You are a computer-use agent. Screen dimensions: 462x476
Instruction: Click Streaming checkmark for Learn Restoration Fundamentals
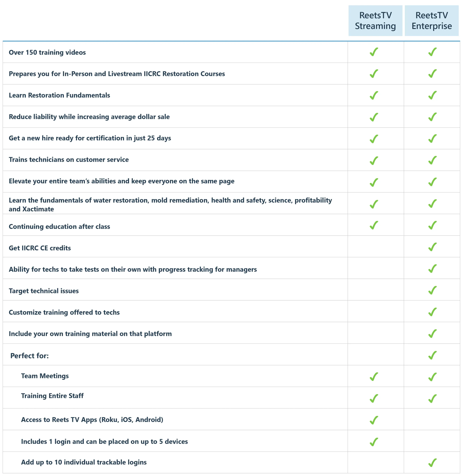click(374, 95)
